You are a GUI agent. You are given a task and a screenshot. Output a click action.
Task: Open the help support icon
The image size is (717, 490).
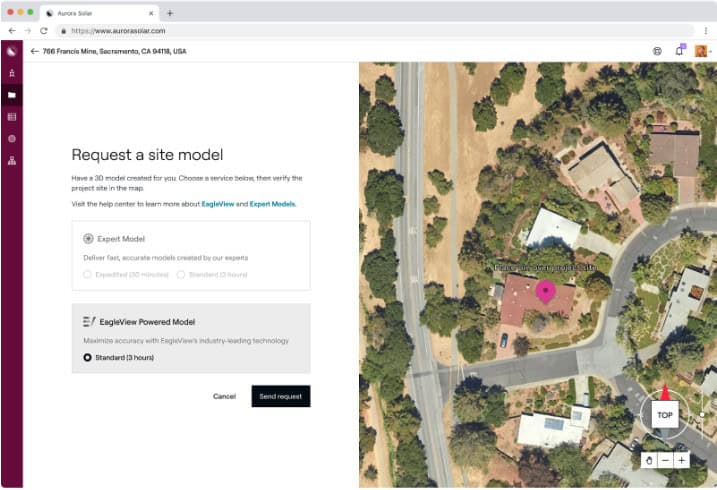coord(657,51)
